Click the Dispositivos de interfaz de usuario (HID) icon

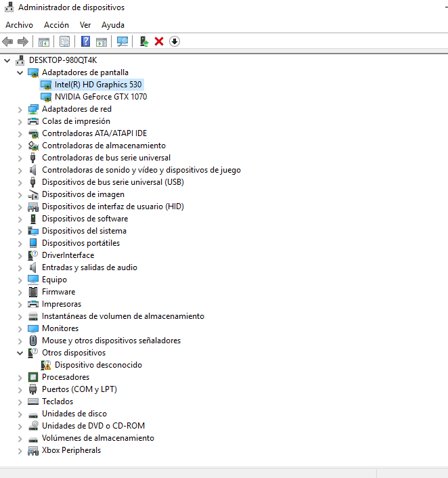point(33,207)
